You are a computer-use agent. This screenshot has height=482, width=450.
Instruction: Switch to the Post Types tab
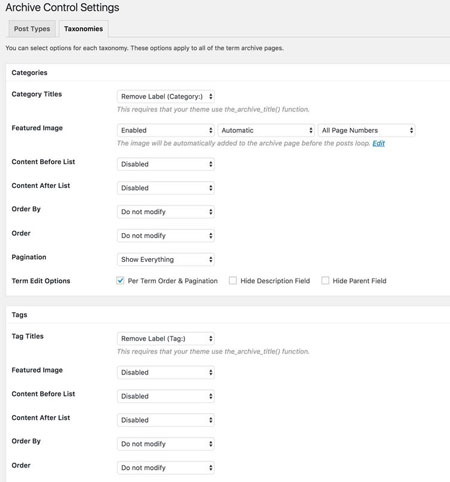(32, 29)
